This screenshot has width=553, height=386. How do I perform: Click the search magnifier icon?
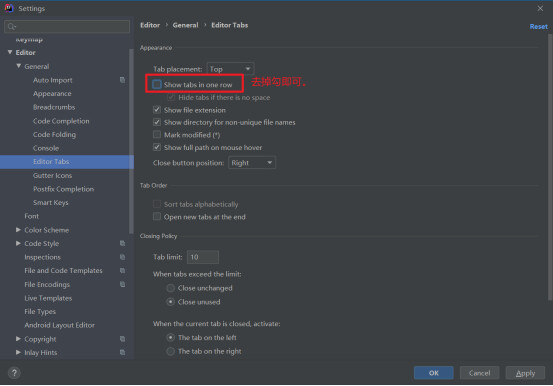pos(11,26)
